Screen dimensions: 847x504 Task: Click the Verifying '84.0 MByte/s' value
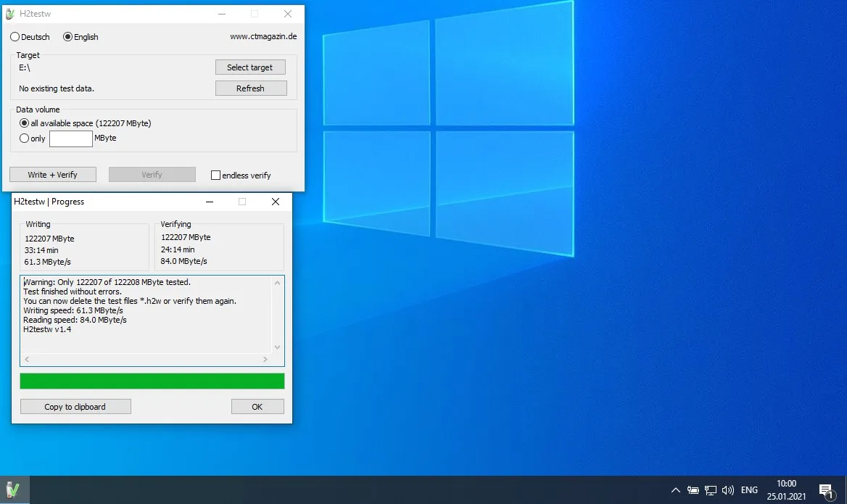(183, 261)
